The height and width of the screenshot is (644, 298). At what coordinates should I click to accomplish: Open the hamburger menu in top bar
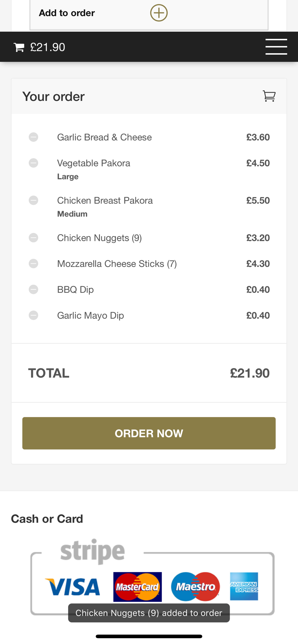coord(276,47)
